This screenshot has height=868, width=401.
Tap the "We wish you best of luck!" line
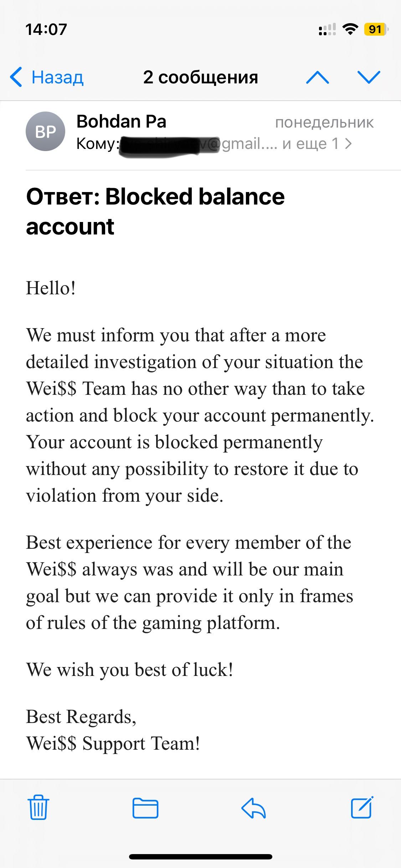coord(130,670)
